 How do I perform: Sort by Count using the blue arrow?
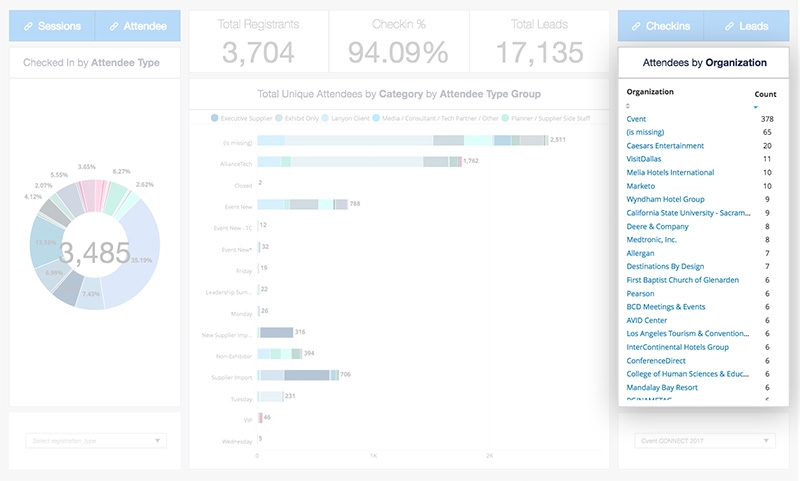click(756, 106)
